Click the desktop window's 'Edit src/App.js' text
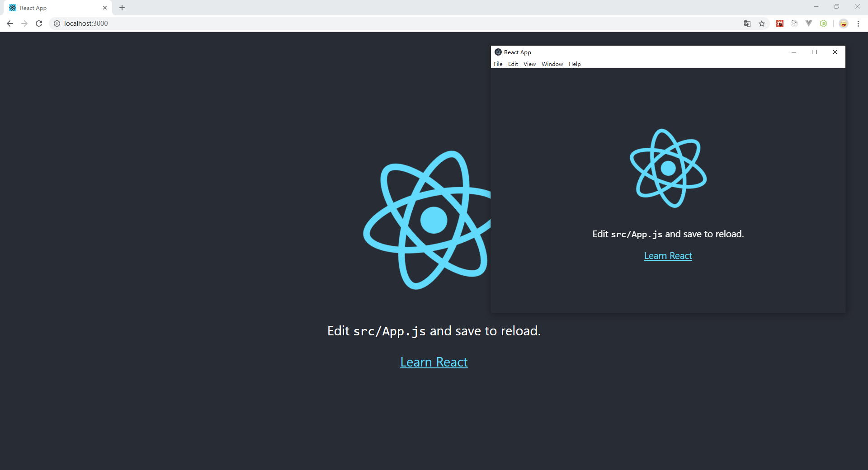The width and height of the screenshot is (868, 470). [668, 234]
